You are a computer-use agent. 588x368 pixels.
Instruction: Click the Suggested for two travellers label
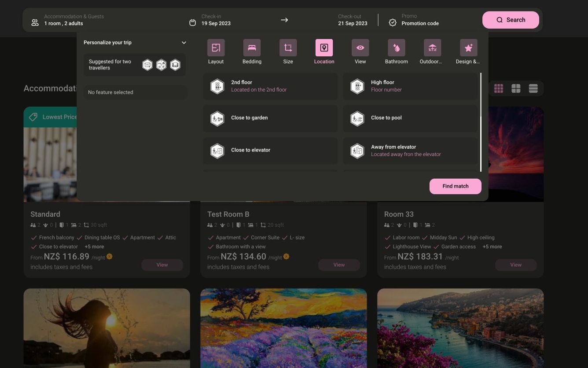pos(110,65)
